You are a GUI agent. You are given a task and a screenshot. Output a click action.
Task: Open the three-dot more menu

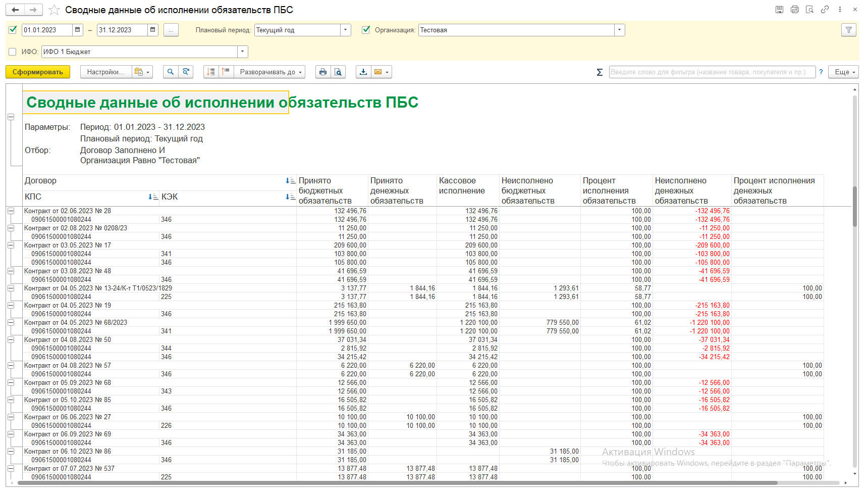coord(840,10)
